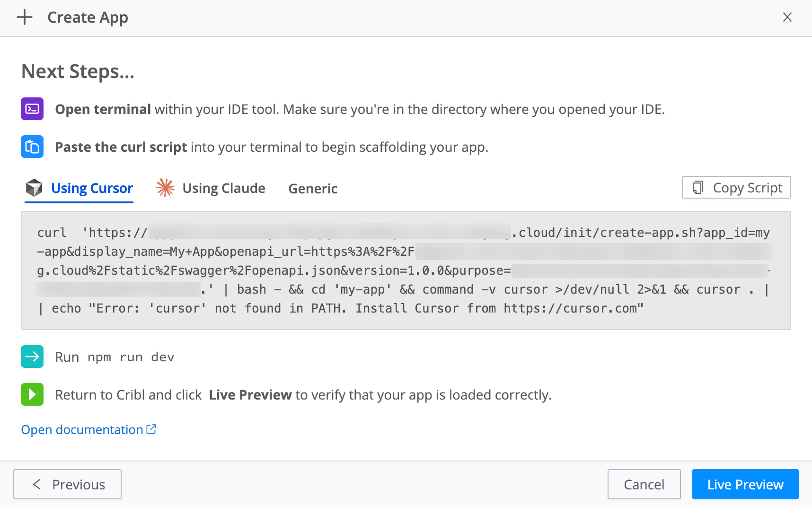Click inside the curl script code box
812x505 pixels.
pyautogui.click(x=406, y=270)
